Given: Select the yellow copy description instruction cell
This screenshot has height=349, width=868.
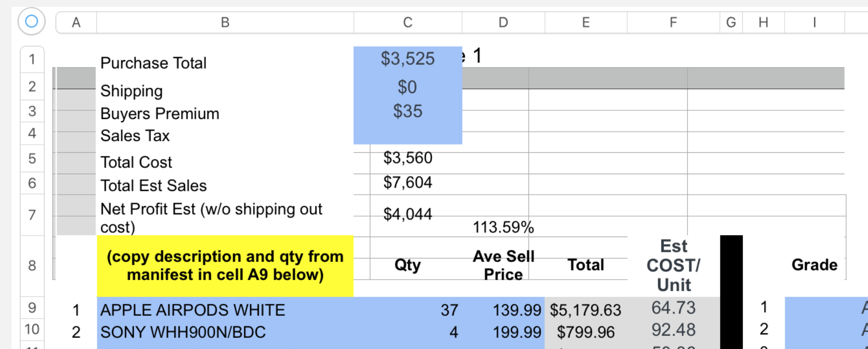Looking at the screenshot, I should tap(225, 266).
